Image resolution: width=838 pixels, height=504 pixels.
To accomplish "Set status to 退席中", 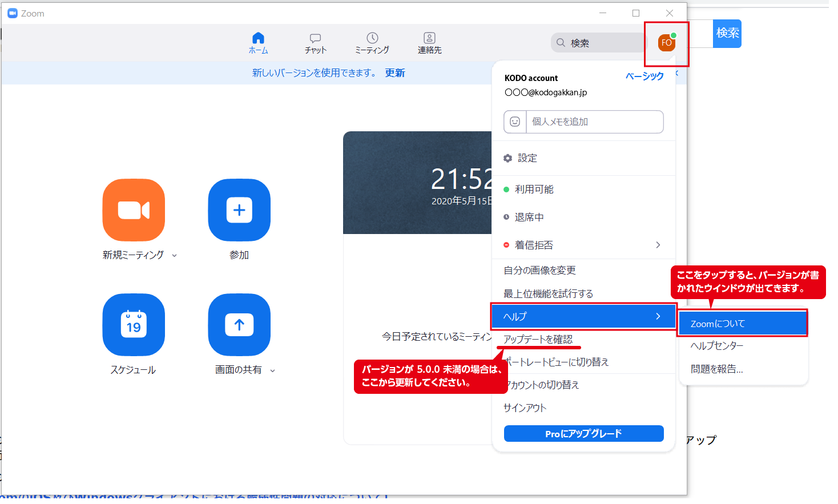I will point(583,217).
